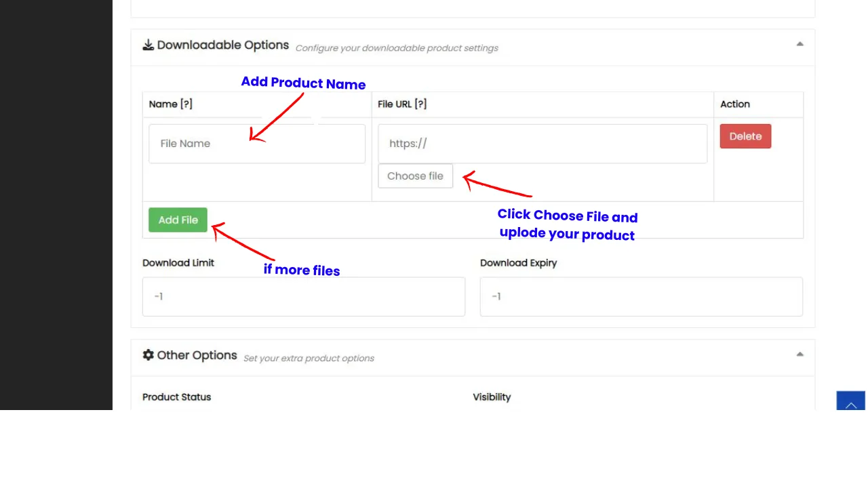Click the Download Limit field
868x488 pixels.
click(304, 296)
